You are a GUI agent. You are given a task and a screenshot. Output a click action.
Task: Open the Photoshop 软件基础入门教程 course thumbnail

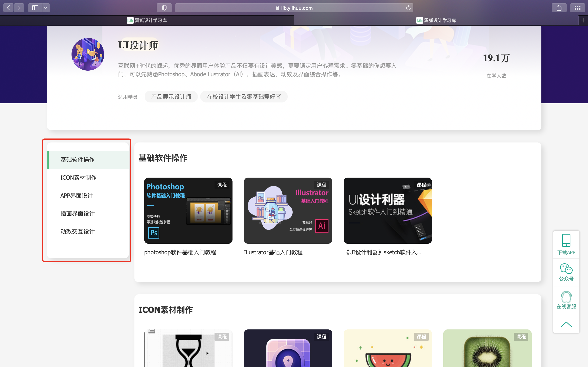pos(188,210)
